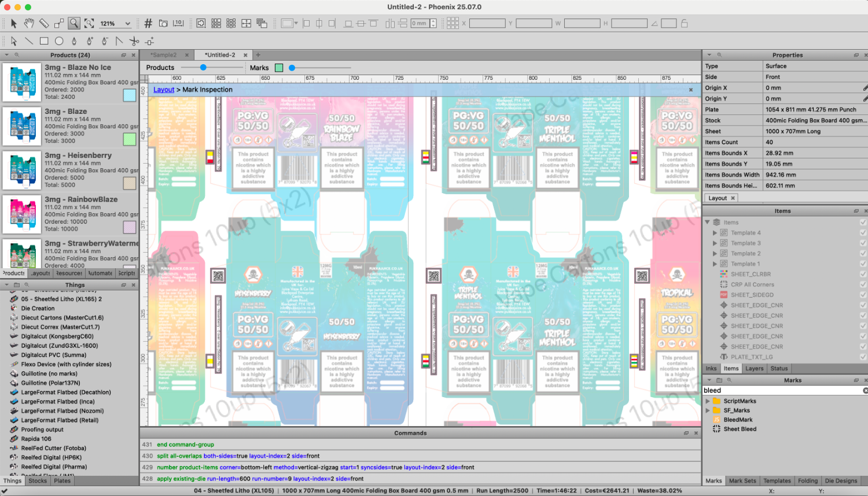Select the ellipse shape tool
Image resolution: width=868 pixels, height=496 pixels.
coord(59,41)
